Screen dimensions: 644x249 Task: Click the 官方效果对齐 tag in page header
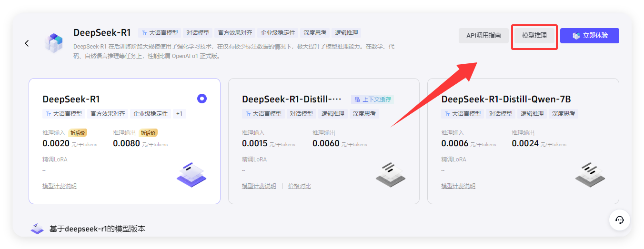coord(235,33)
